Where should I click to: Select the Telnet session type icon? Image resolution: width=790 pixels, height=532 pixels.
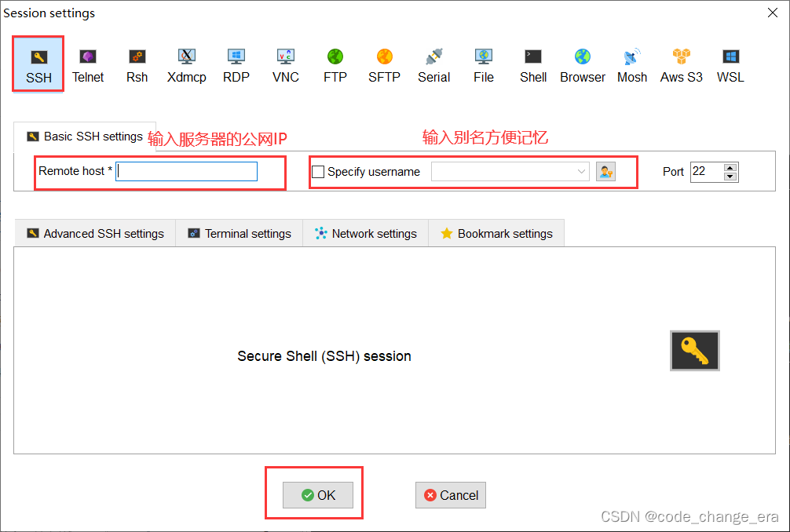88,66
